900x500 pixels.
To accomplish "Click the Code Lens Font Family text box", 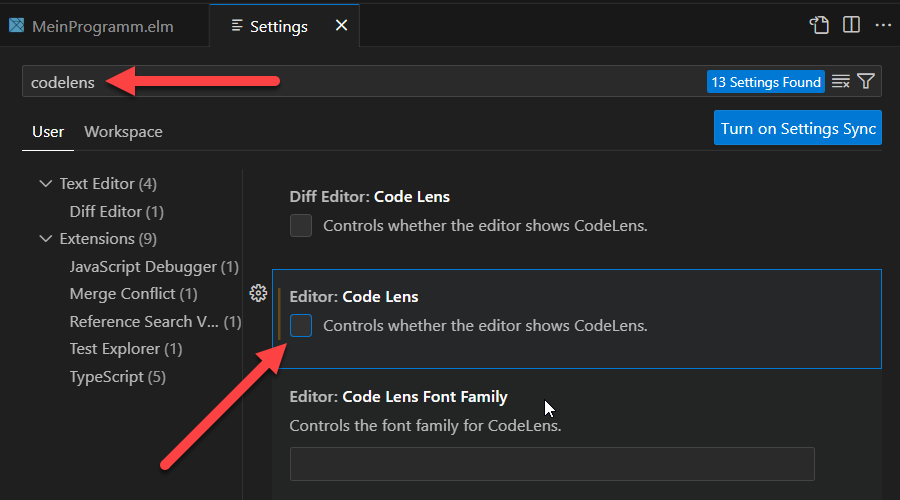I will click(552, 464).
